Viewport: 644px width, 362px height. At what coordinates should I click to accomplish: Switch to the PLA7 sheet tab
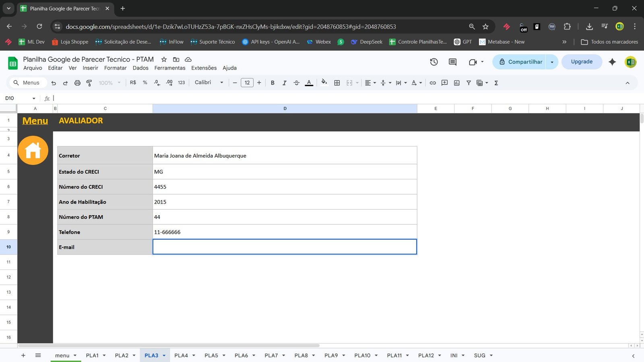(271, 355)
